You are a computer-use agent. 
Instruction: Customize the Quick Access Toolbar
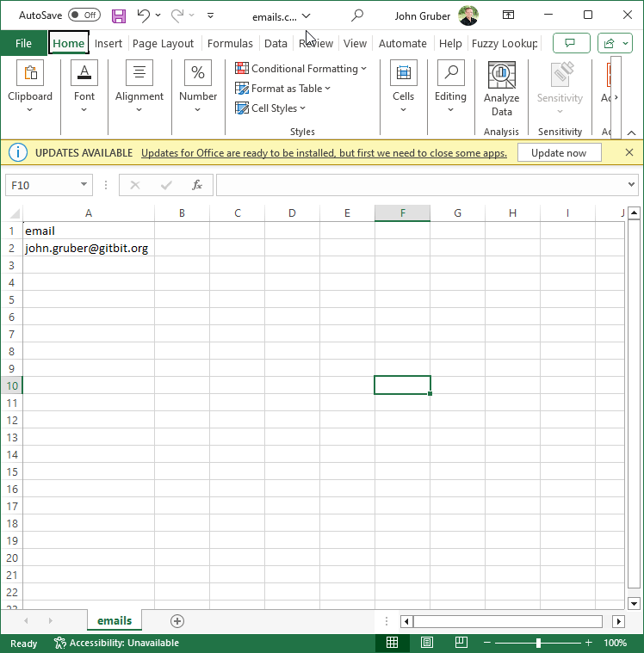(210, 15)
